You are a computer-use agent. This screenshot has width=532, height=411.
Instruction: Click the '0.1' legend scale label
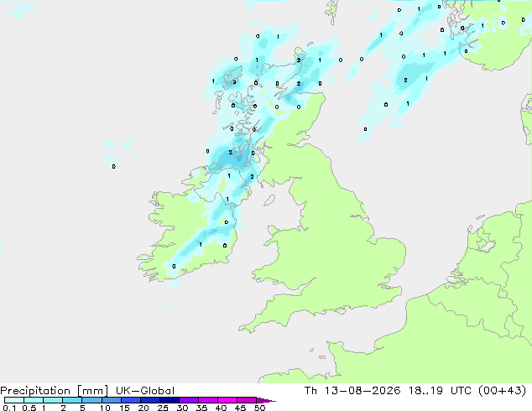coord(9,408)
